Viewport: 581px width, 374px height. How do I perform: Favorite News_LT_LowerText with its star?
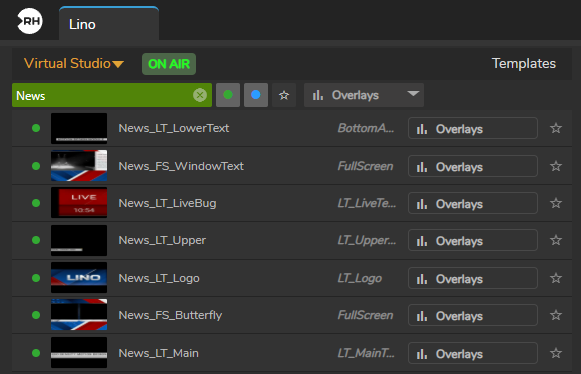click(x=556, y=128)
